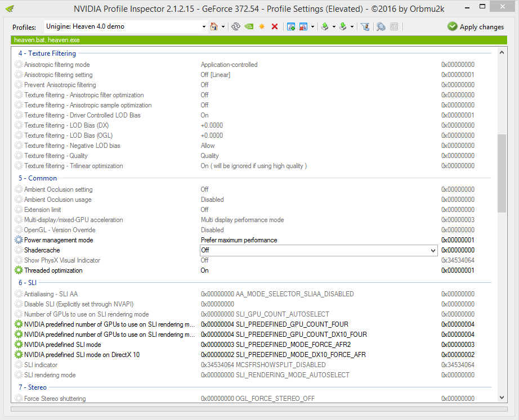The image size is (519, 420).
Task: Click the SLI_PREDEFINED_GPU_COUNT_DX10_FOUR value
Action: pyautogui.click(x=284, y=335)
